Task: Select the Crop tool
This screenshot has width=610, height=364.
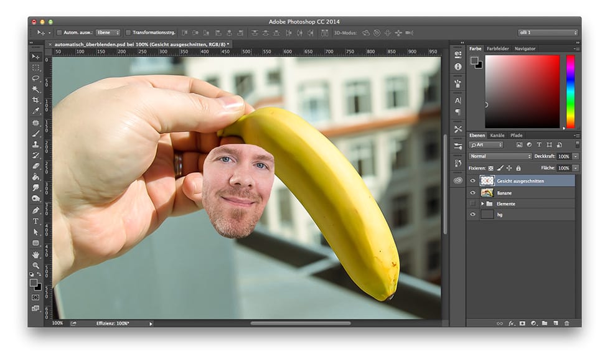Action: tap(36, 100)
